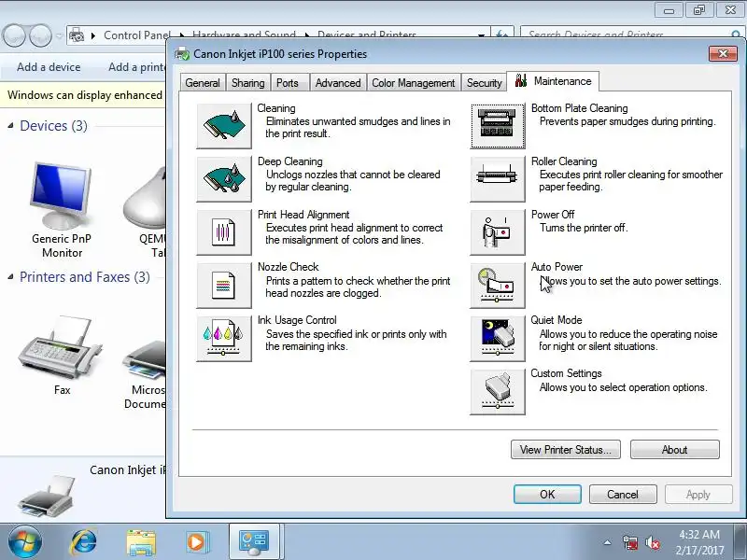Open Auto Power settings icon
The height and width of the screenshot is (560, 747).
click(x=498, y=286)
